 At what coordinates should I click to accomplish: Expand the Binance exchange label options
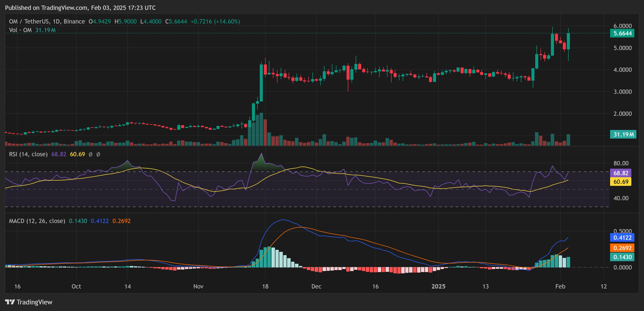74,21
